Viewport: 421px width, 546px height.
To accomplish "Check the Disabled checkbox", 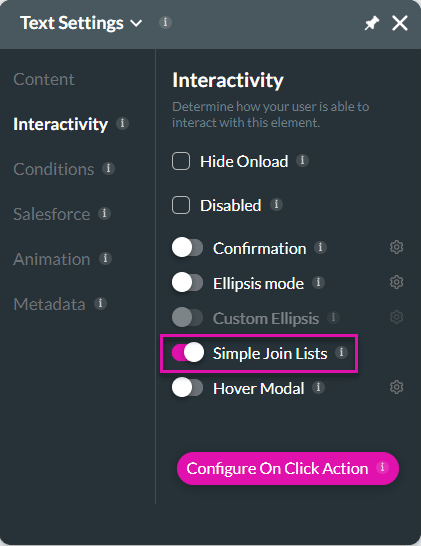I will click(x=181, y=205).
